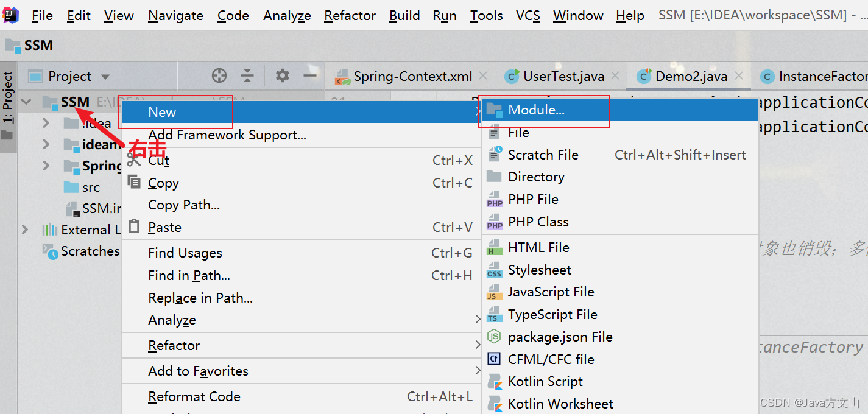This screenshot has width=868, height=414.
Task: Choose Reformat Code from the context menu
Action: pyautogui.click(x=194, y=396)
